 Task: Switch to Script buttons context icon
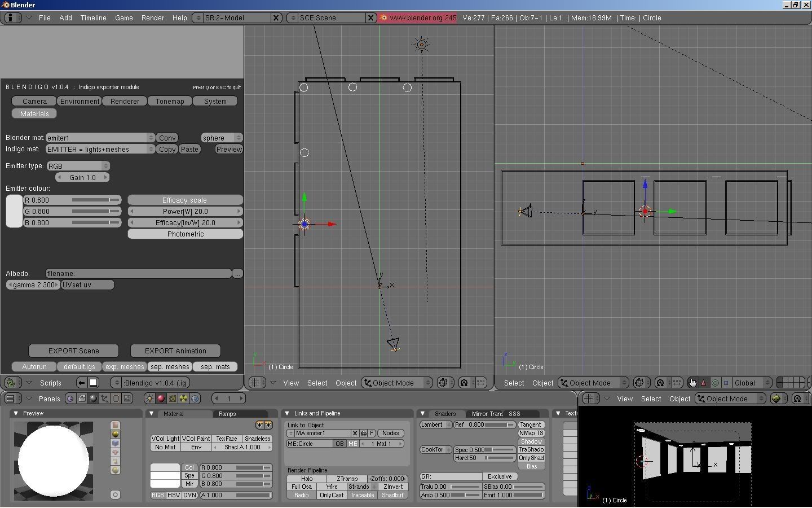82,398
